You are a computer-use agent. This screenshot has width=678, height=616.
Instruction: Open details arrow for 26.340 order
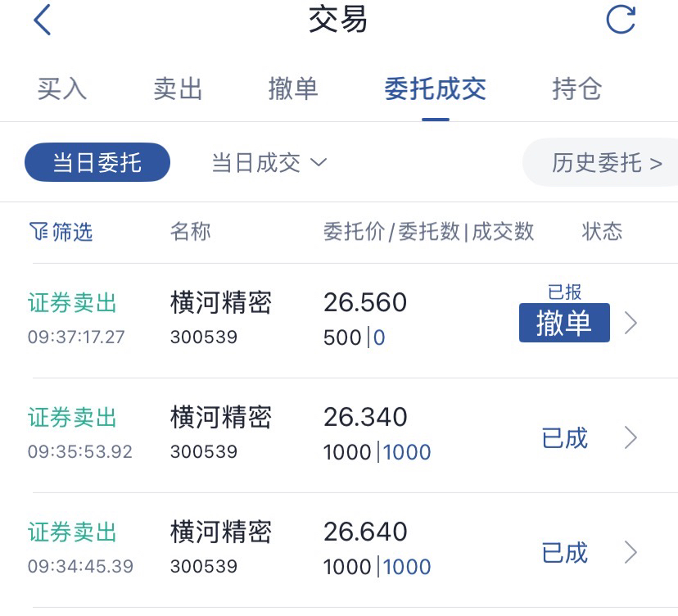pos(631,437)
